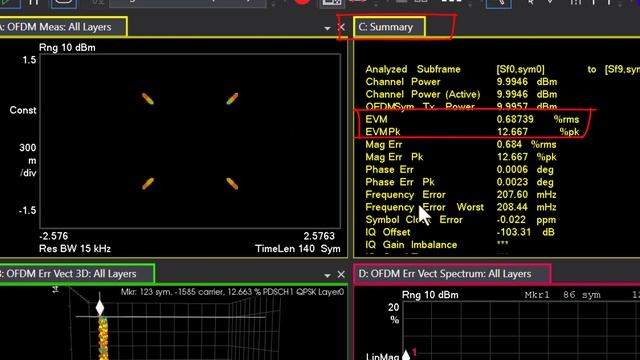
Task: Click the 20 % Y-axis label in spectrum trace
Action: point(393,313)
